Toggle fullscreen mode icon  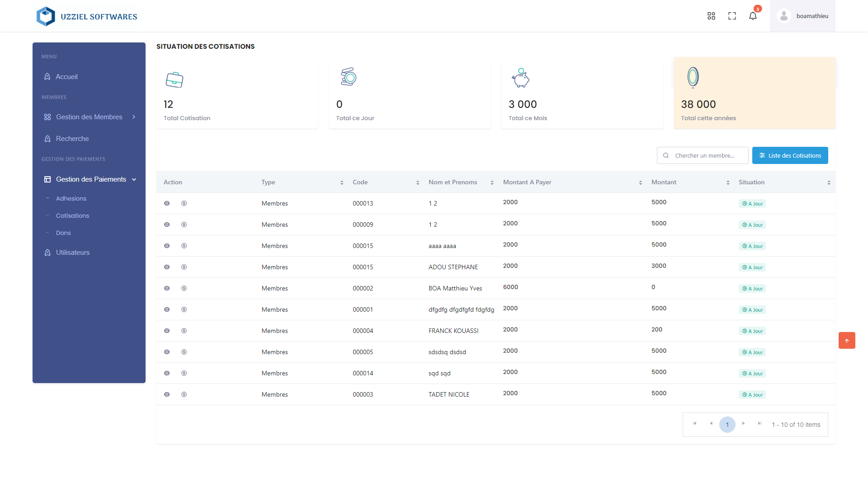pos(732,16)
